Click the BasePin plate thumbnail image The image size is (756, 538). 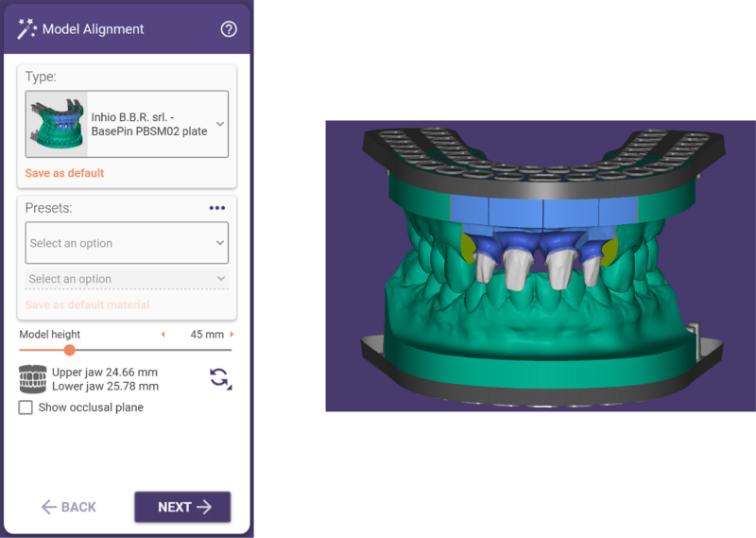57,124
